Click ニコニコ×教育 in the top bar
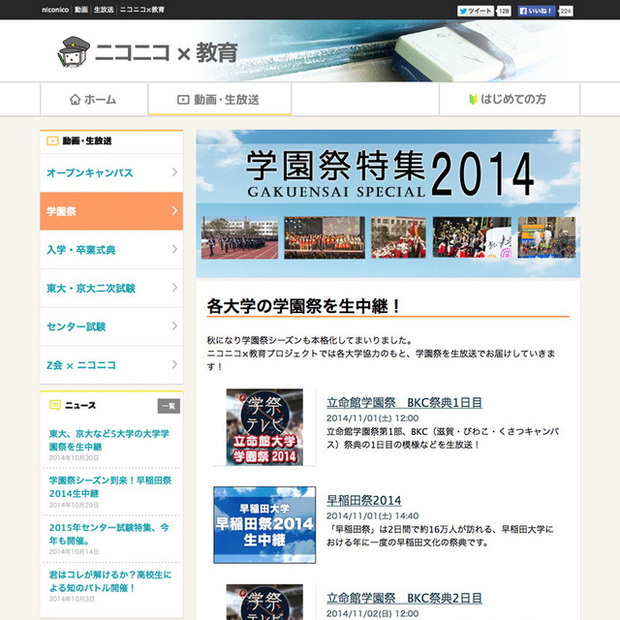The height and width of the screenshot is (620, 620). pyautogui.click(x=142, y=9)
